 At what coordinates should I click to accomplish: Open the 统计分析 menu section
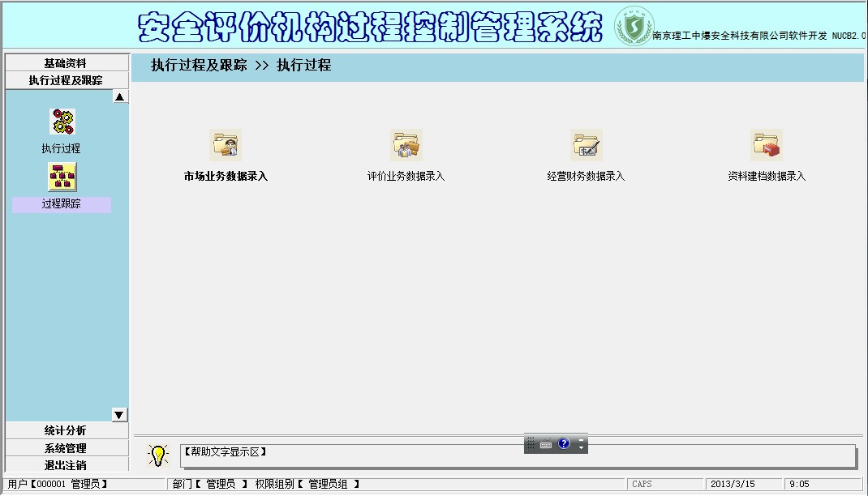point(67,430)
